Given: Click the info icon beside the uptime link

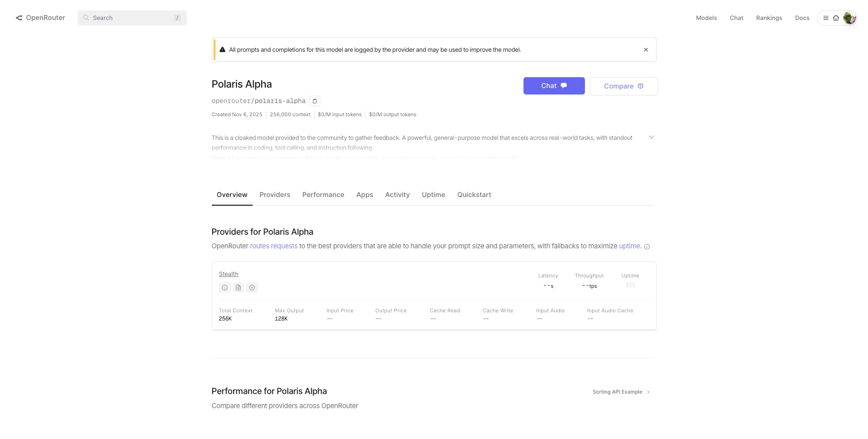Looking at the screenshot, I should click(x=647, y=247).
